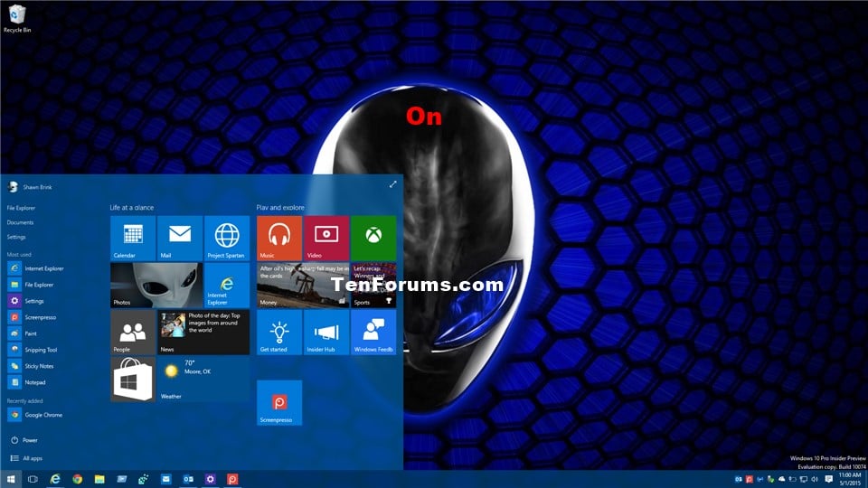
Task: Open Task View on the taskbar
Action: click(x=33, y=479)
